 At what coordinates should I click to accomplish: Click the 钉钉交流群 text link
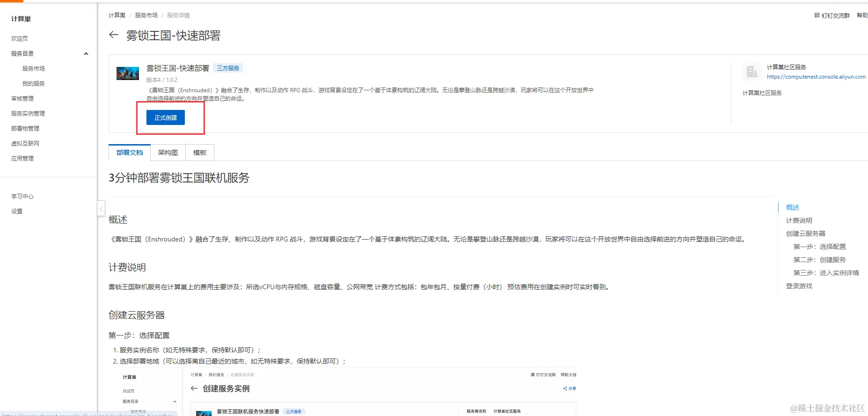pyautogui.click(x=836, y=15)
